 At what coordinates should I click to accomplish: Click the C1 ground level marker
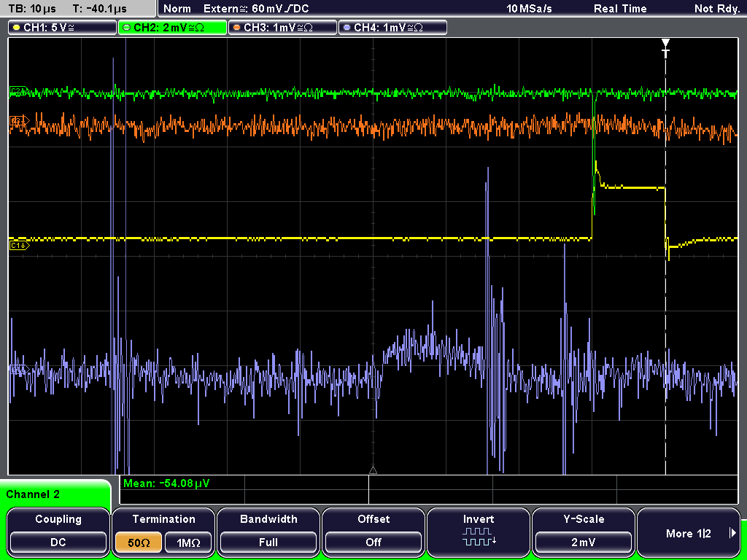click(x=19, y=246)
